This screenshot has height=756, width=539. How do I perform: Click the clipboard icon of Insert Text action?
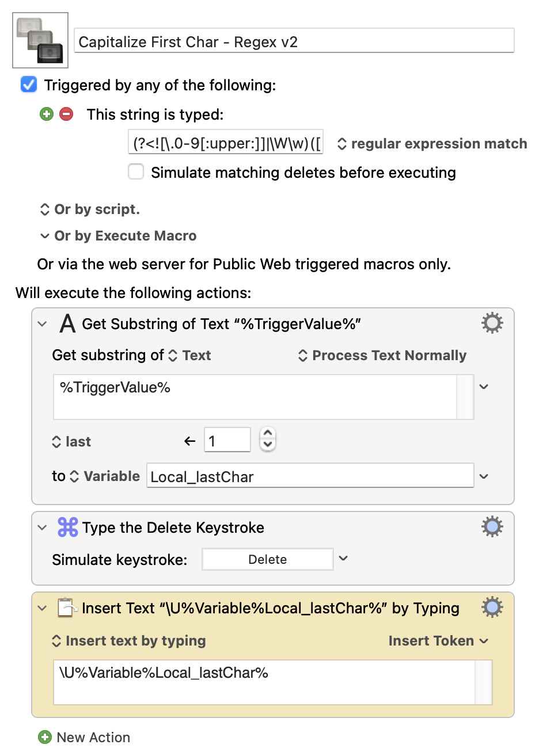click(x=67, y=608)
